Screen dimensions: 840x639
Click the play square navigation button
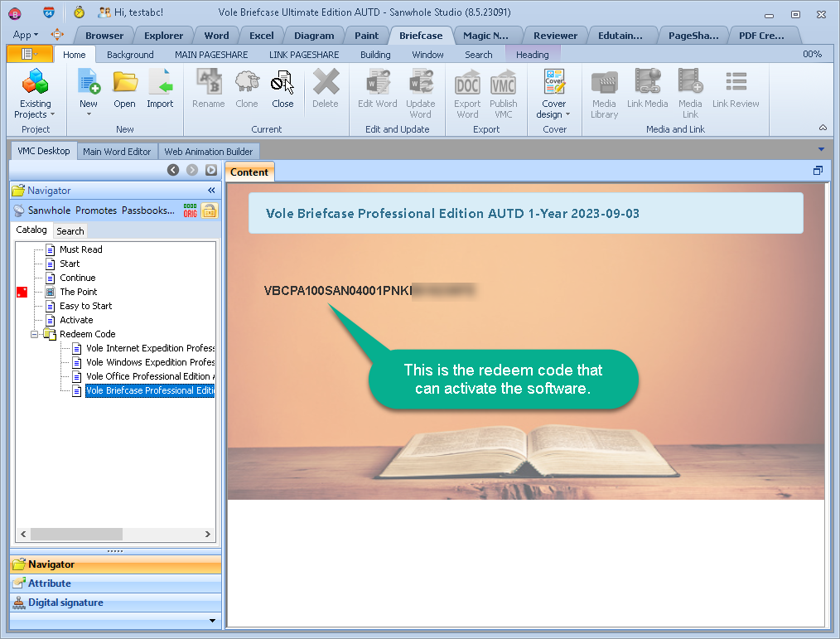(211, 170)
